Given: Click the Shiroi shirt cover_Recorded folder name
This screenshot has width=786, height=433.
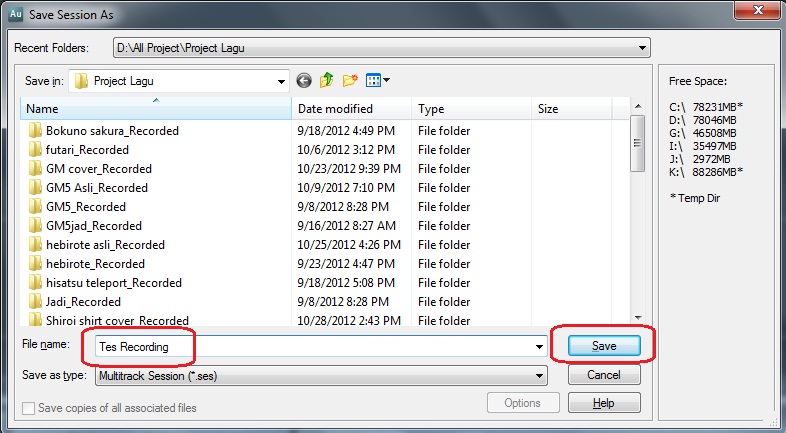Looking at the screenshot, I should pyautogui.click(x=117, y=320).
